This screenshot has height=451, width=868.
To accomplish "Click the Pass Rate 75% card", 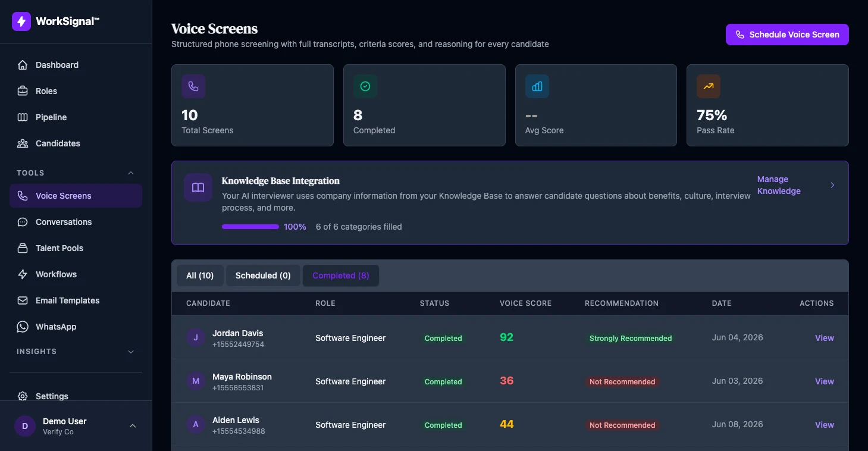I will (767, 105).
